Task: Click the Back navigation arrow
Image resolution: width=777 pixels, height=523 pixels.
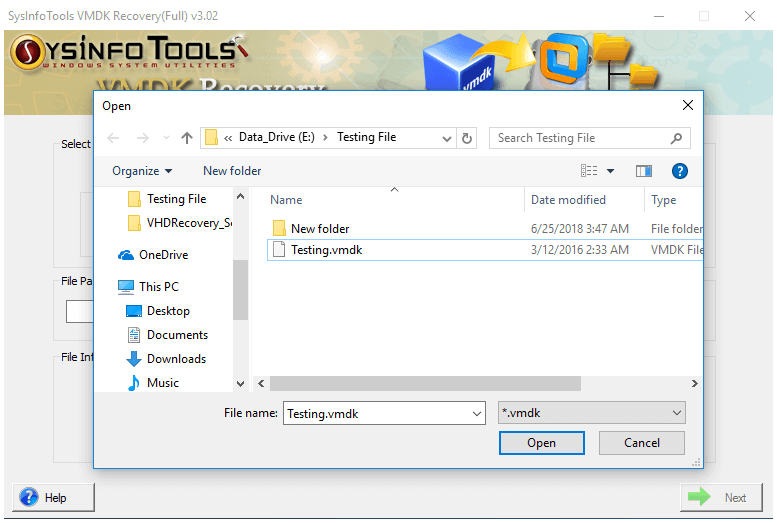Action: (x=113, y=138)
